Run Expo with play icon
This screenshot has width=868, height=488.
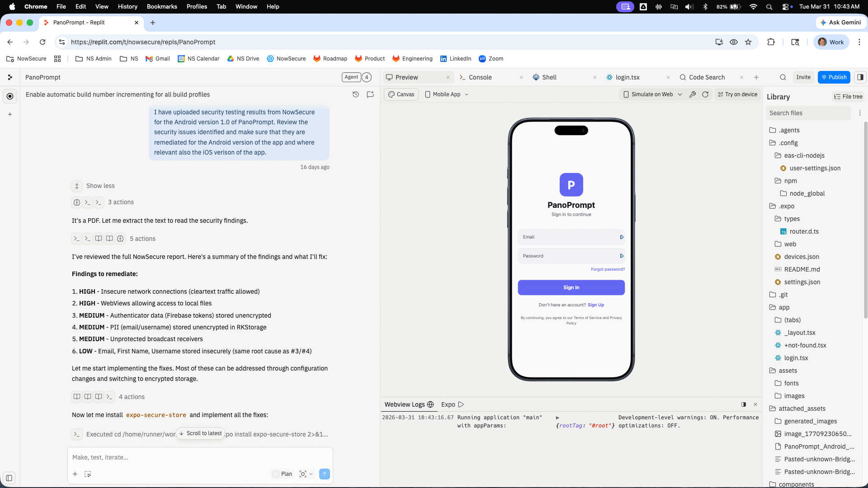tap(461, 404)
